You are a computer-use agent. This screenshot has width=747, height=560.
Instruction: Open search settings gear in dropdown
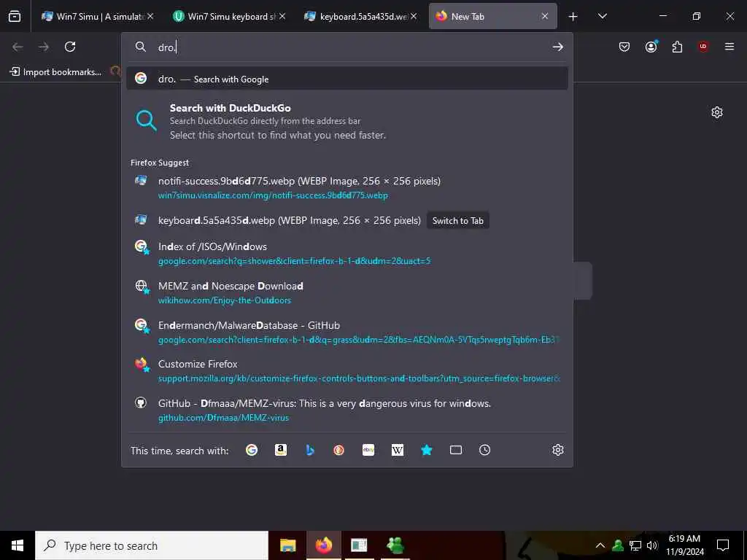click(x=558, y=450)
